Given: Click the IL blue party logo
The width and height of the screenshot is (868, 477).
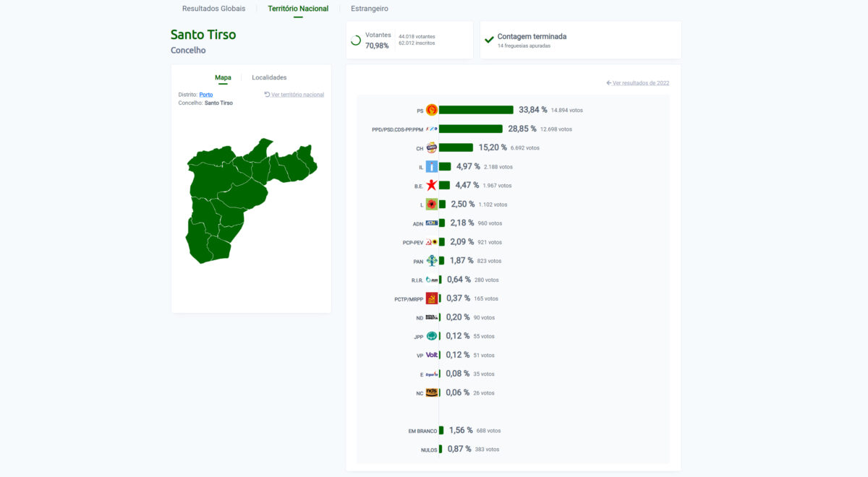Looking at the screenshot, I should [432, 166].
